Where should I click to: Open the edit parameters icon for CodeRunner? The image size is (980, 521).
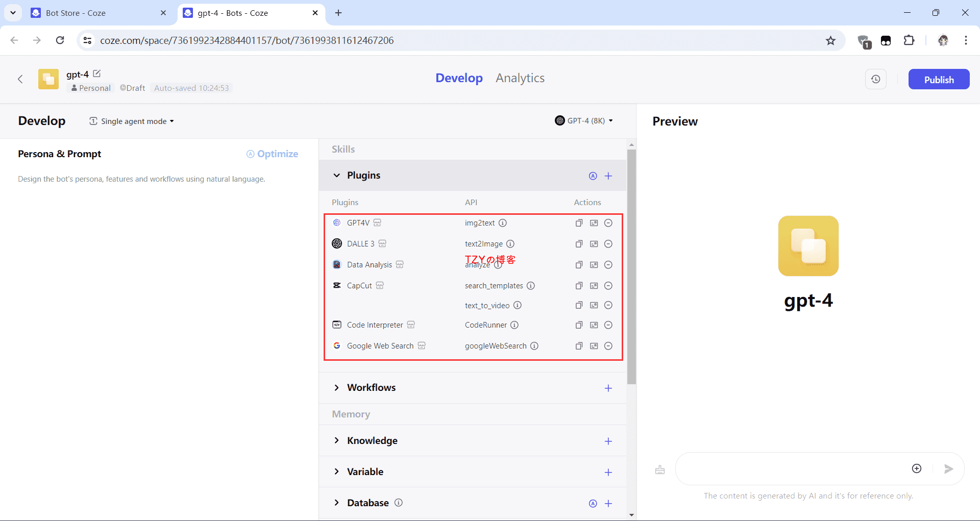point(594,325)
